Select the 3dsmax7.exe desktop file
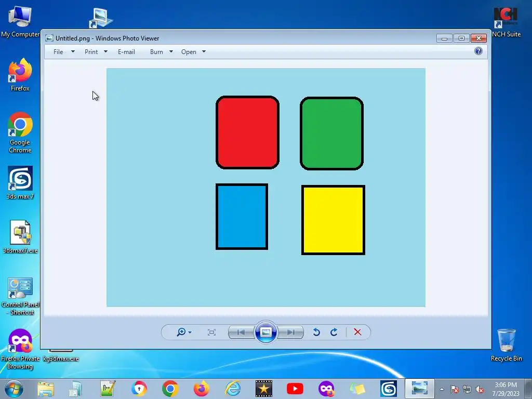532x399 pixels. coord(20,237)
